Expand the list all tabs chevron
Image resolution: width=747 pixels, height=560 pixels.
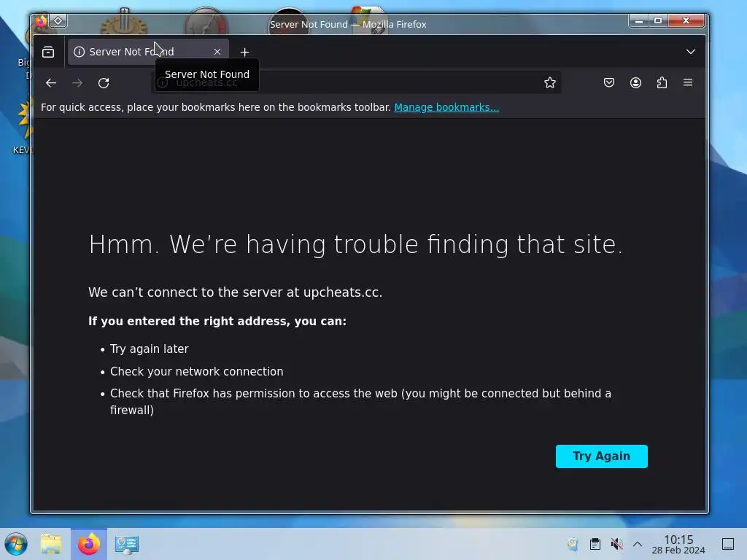[x=691, y=52]
